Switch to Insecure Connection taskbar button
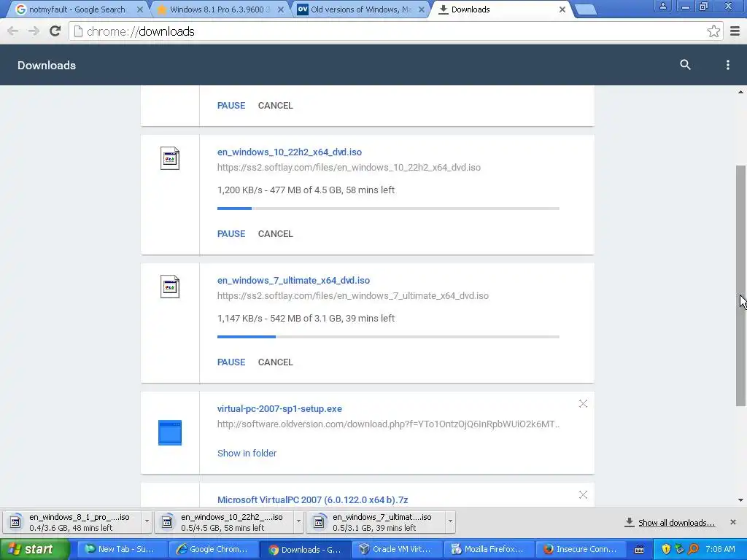 click(x=580, y=550)
